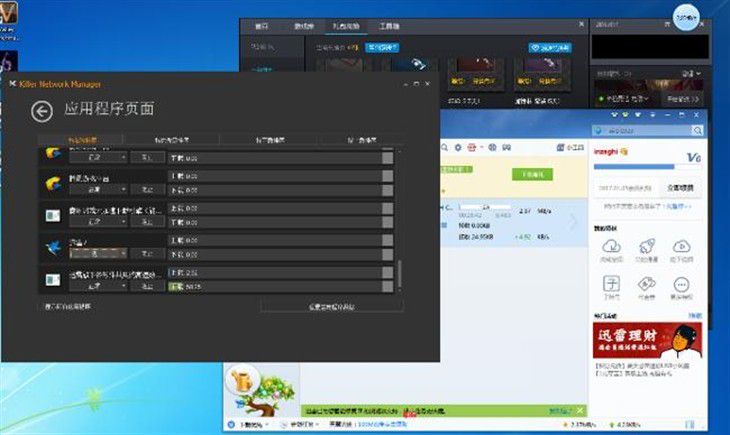The height and width of the screenshot is (435, 730).
Task: Click the document icon in the bottom Killer row
Action: coord(53,279)
